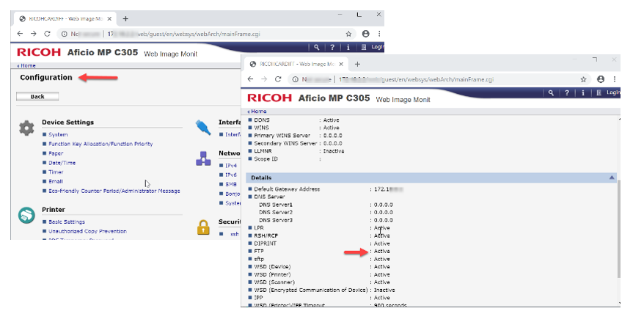The image size is (644, 322).
Task: Bookmark the page with the star in the front window
Action: [583, 79]
